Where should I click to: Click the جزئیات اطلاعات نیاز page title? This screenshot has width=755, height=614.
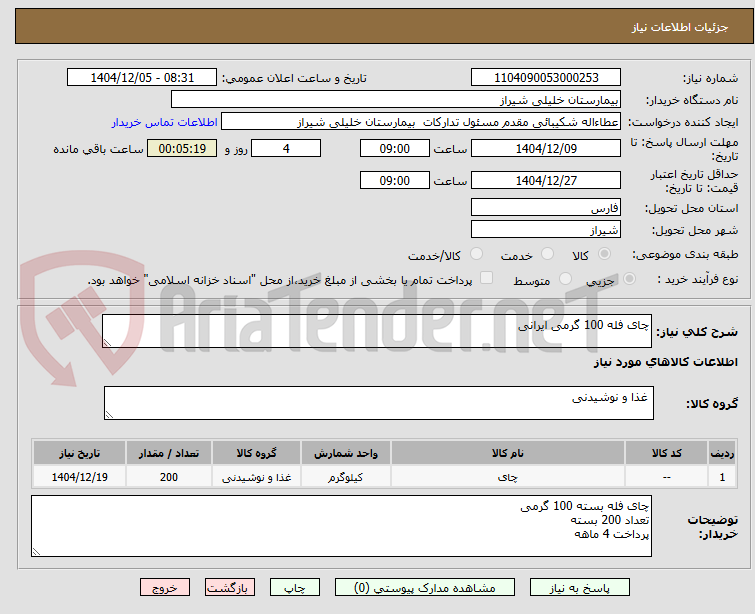pyautogui.click(x=680, y=27)
